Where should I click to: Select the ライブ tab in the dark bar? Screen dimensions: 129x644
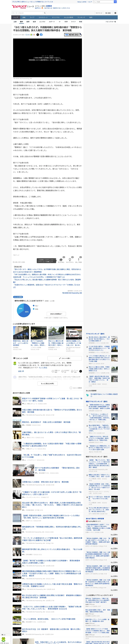coord(32,17)
